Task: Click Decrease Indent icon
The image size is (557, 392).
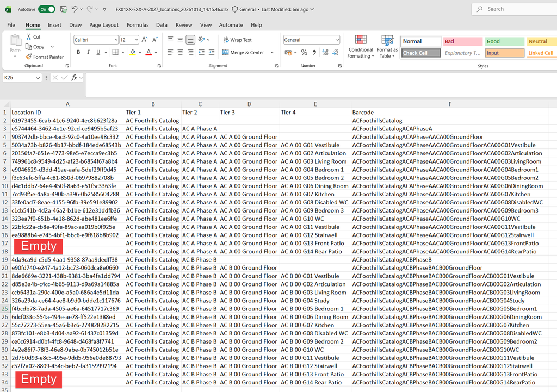Action: click(x=201, y=52)
